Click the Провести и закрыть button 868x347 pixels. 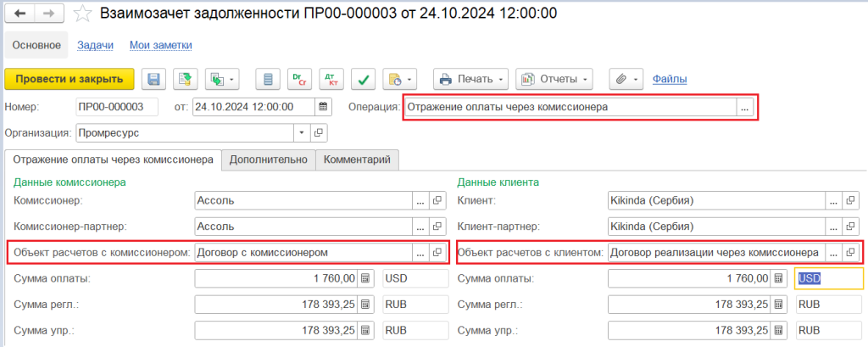click(69, 79)
